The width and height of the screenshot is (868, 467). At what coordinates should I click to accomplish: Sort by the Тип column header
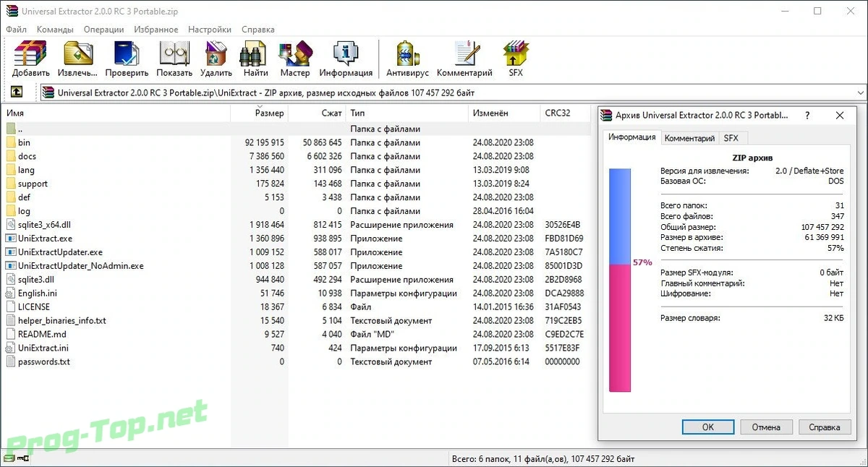click(407, 113)
